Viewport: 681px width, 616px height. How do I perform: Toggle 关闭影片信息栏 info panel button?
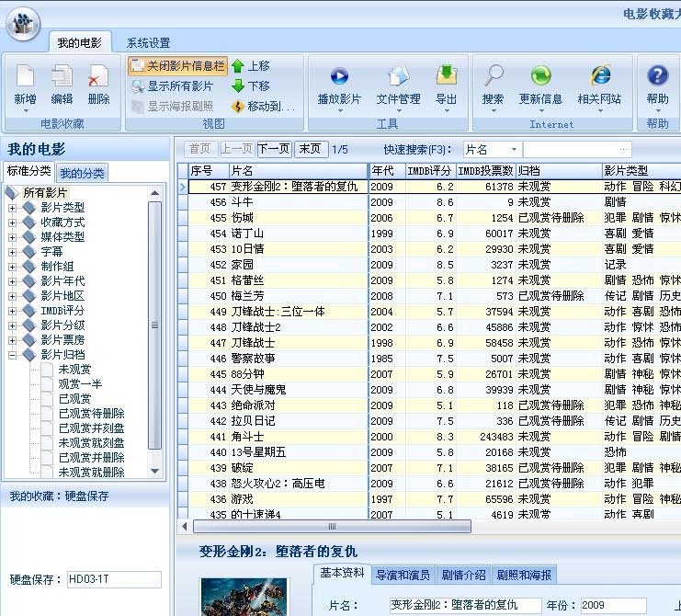click(177, 66)
